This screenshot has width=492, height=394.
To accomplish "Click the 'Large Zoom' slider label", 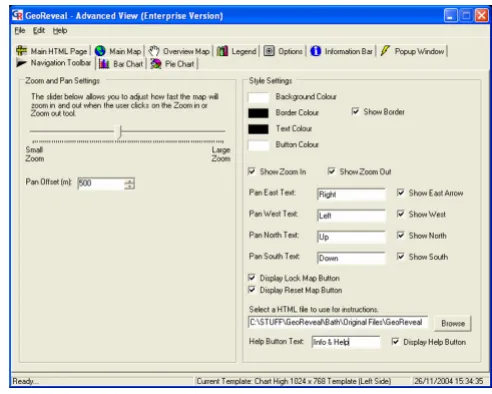I will pos(221,154).
